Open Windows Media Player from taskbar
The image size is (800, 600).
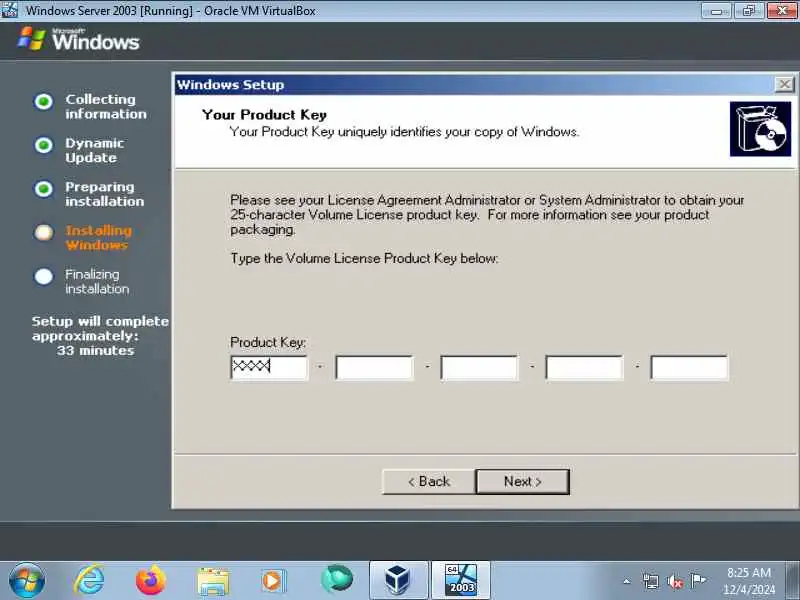[x=272, y=581]
